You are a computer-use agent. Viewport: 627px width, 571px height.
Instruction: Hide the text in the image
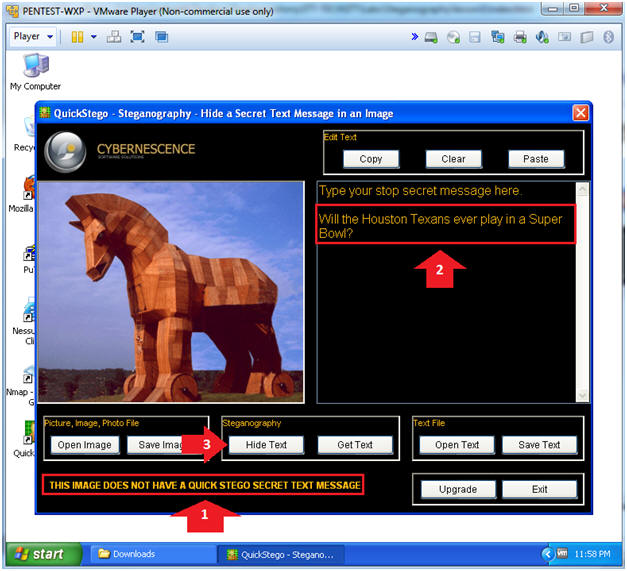pos(266,445)
